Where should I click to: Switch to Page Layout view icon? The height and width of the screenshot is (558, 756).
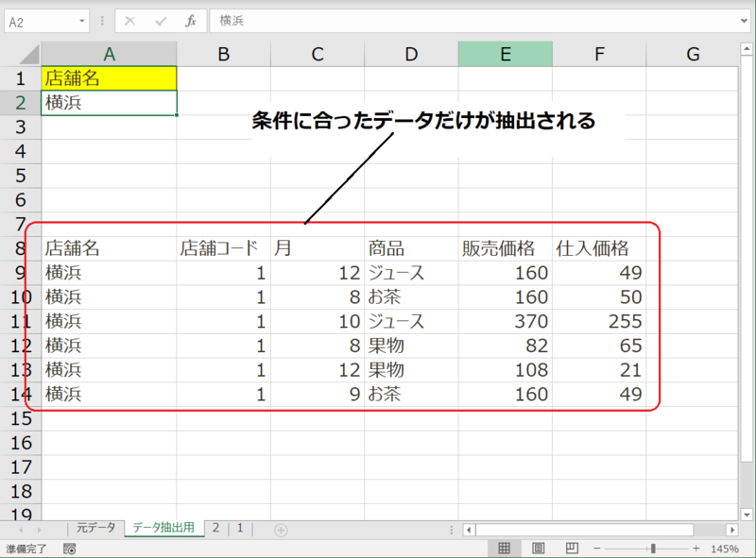click(x=538, y=549)
